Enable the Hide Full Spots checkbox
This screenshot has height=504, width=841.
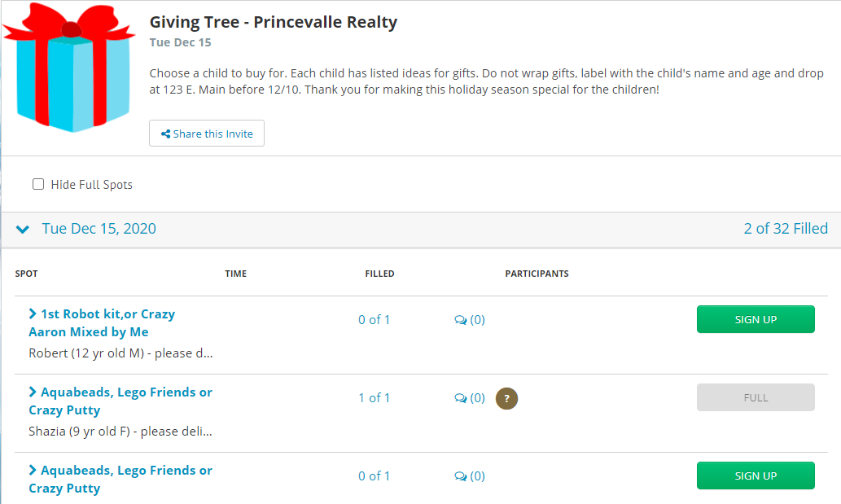click(x=38, y=184)
